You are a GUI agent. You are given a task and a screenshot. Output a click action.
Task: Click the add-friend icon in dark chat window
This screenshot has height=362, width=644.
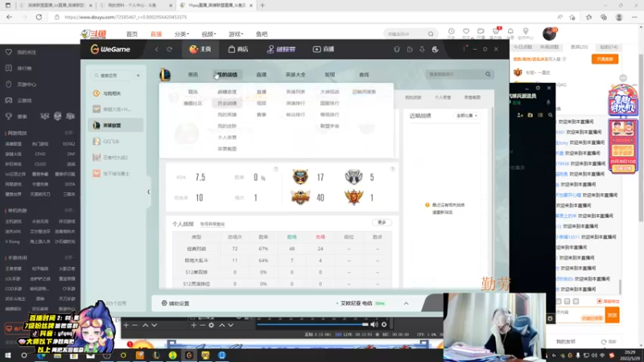click(520, 115)
